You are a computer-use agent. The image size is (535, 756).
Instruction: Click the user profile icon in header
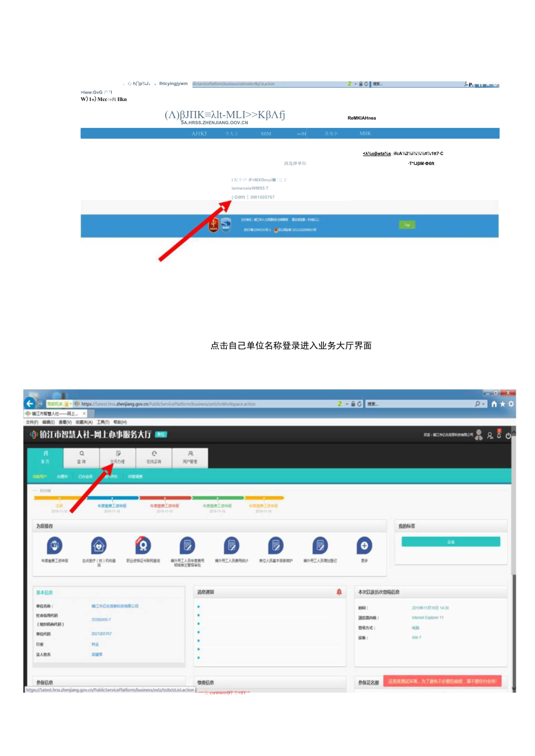[490, 435]
